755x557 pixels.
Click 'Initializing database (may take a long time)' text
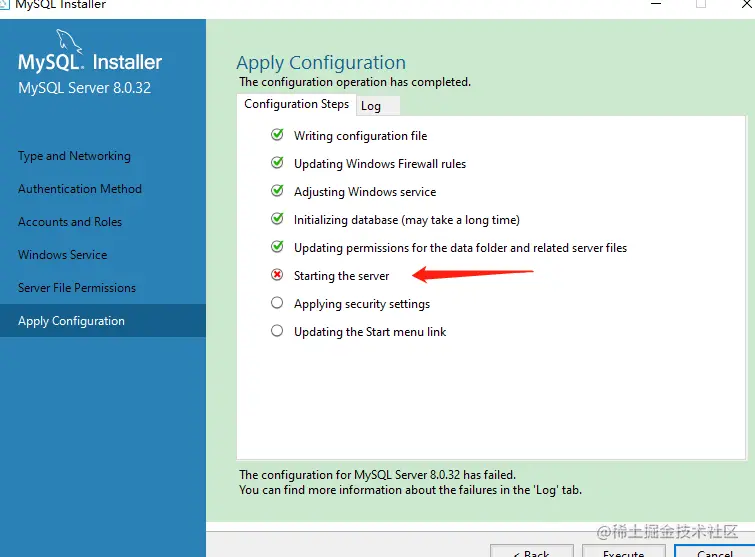[x=407, y=220]
